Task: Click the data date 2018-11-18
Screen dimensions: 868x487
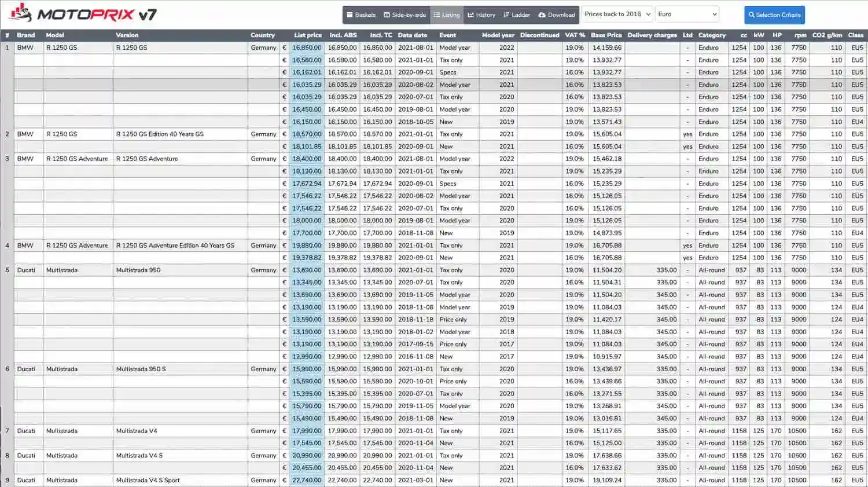Action: pos(415,320)
